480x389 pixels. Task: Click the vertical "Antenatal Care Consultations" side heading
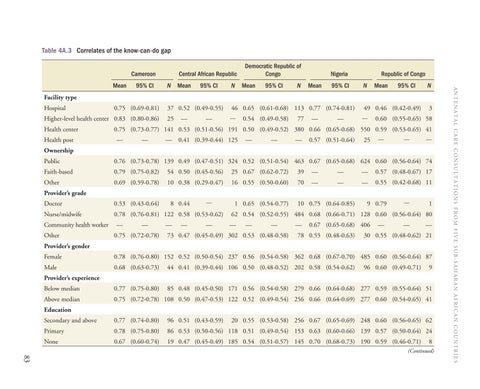click(x=455, y=225)
